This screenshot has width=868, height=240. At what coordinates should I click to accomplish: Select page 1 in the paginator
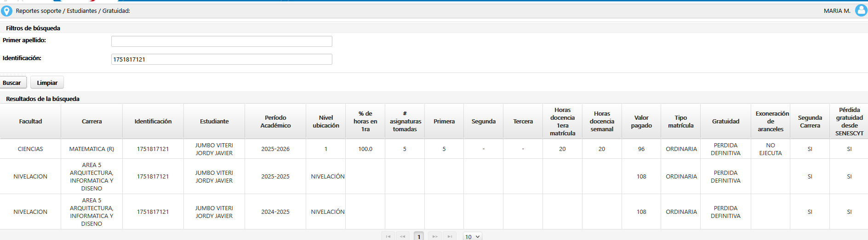(x=419, y=236)
